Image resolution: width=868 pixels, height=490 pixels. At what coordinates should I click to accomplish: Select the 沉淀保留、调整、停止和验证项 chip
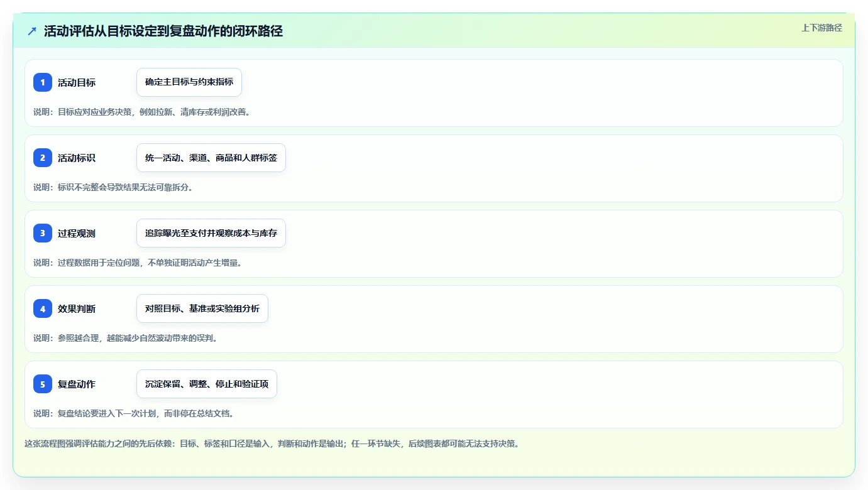pyautogui.click(x=207, y=384)
